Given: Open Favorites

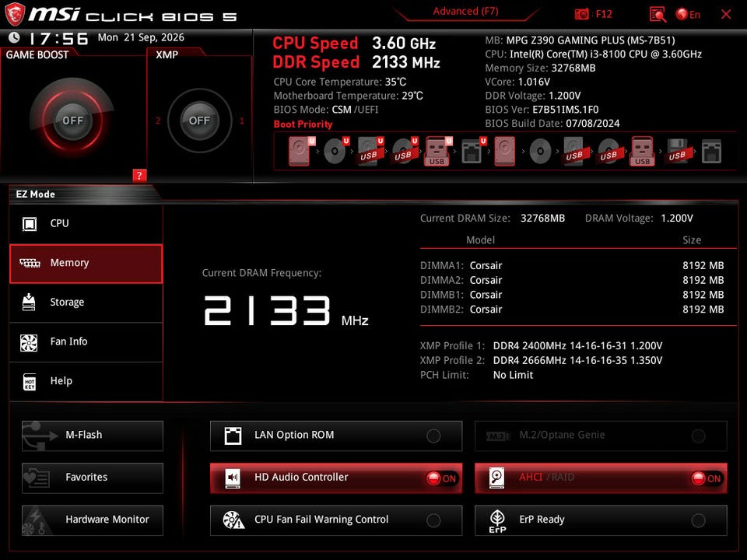Looking at the screenshot, I should click(x=93, y=478).
